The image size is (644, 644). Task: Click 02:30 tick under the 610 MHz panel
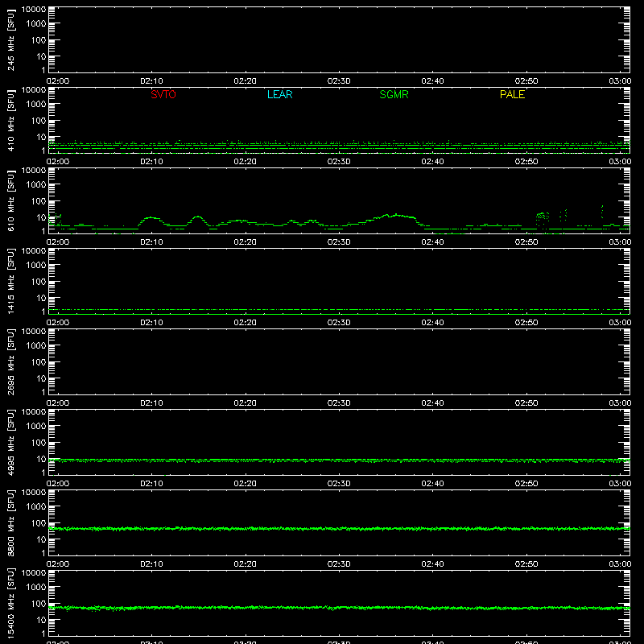(339, 242)
